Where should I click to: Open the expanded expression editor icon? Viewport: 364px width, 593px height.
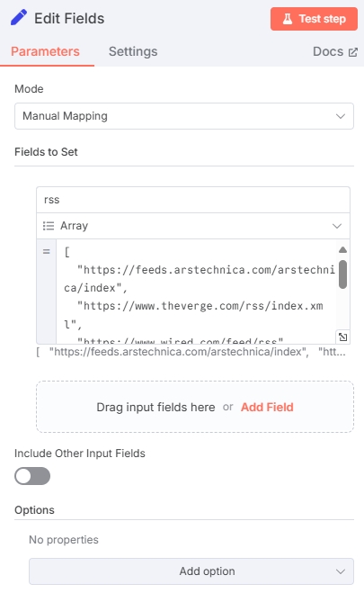342,337
